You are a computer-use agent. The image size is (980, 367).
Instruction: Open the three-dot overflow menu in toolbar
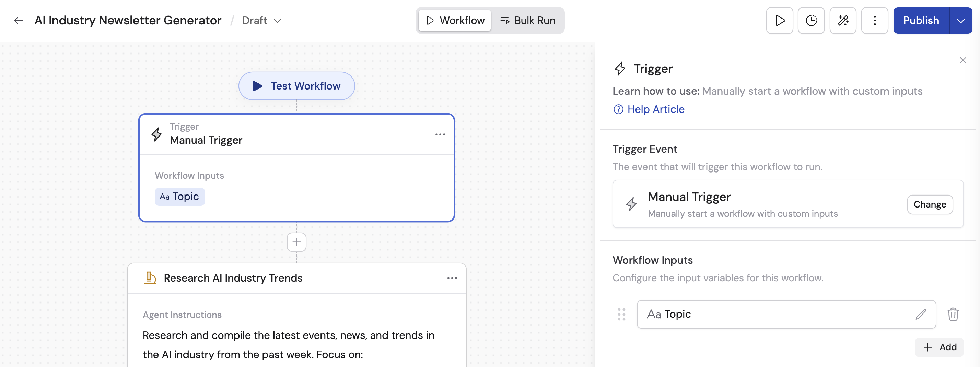tap(874, 20)
